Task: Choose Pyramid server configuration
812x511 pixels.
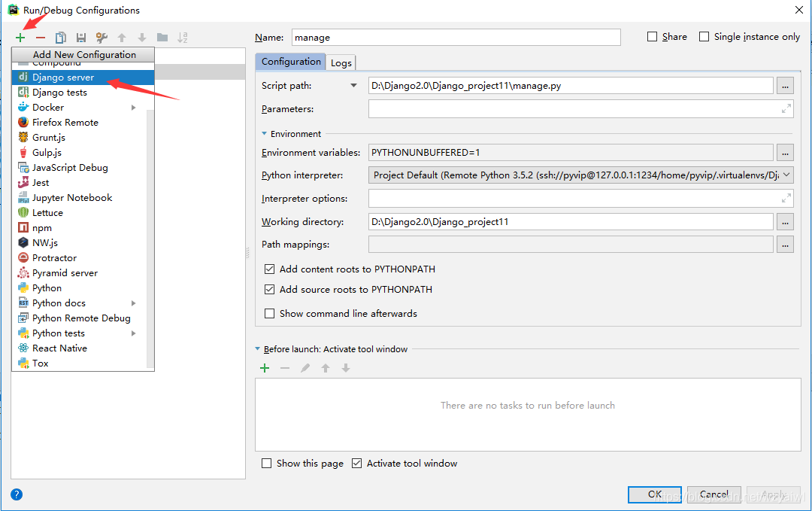Action: [79, 272]
